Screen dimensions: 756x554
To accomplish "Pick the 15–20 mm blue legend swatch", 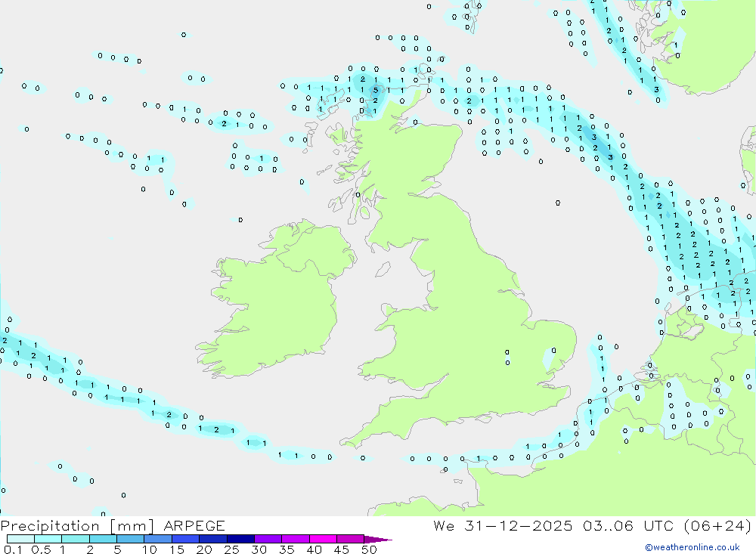I will click(x=186, y=539).
